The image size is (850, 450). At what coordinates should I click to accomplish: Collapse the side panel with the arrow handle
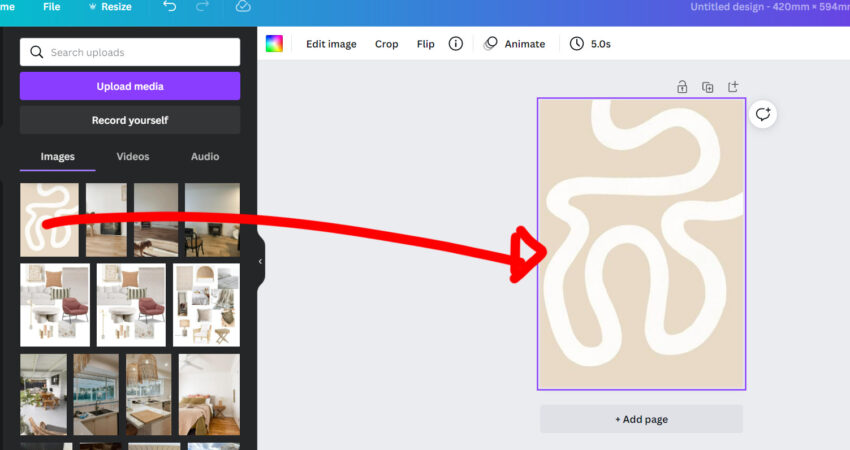click(260, 261)
